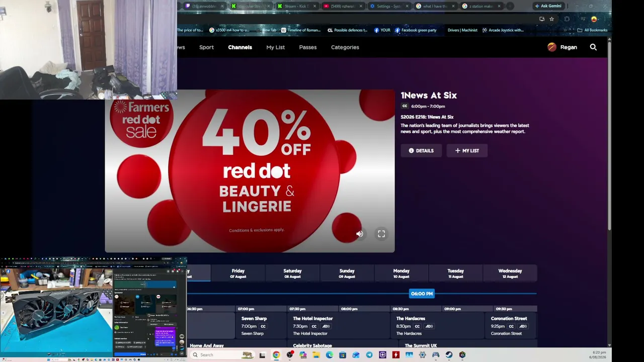Open the Chrome profile avatar
Screen dimensions: 644x362
click(594, 19)
